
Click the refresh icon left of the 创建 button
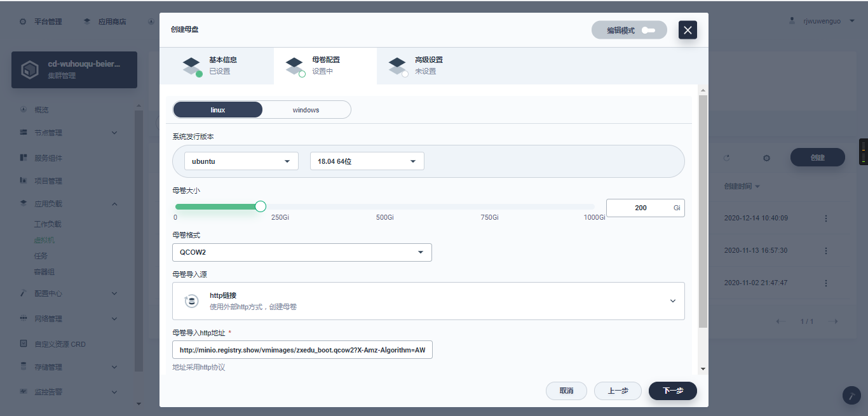(x=727, y=158)
